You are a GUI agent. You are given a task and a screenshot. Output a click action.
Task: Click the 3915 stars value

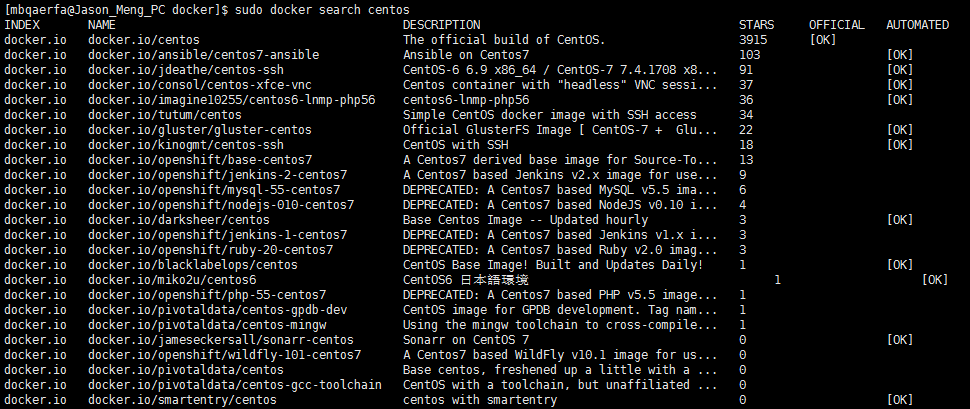[x=753, y=40]
